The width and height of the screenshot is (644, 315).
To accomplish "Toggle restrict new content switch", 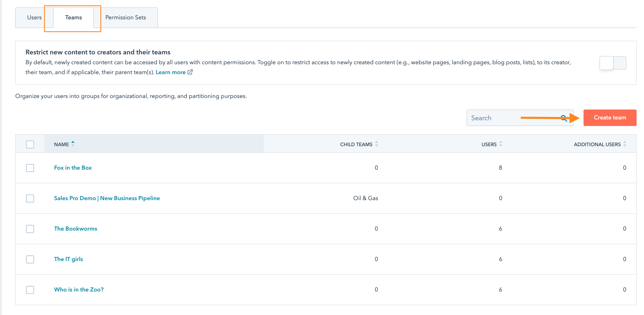I will click(x=613, y=63).
